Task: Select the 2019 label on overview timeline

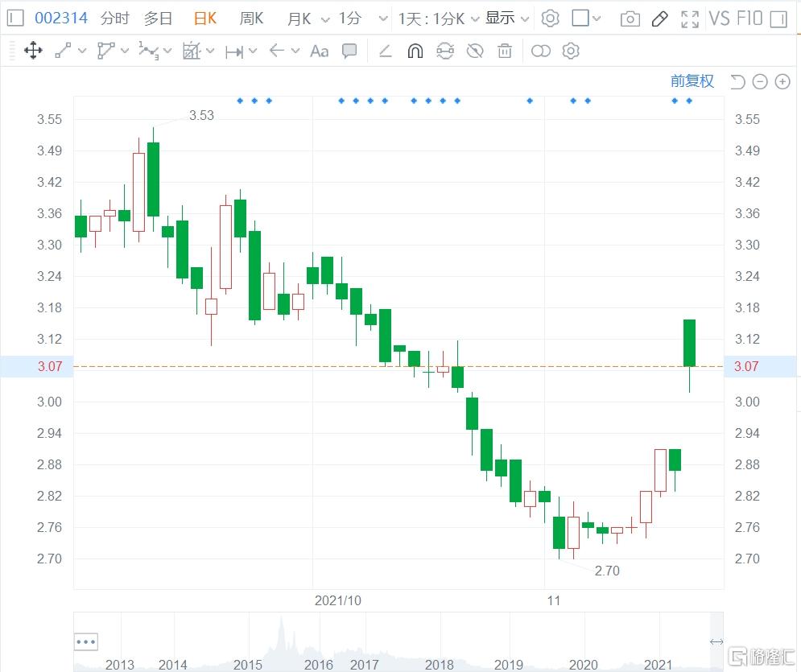Action: click(x=509, y=664)
